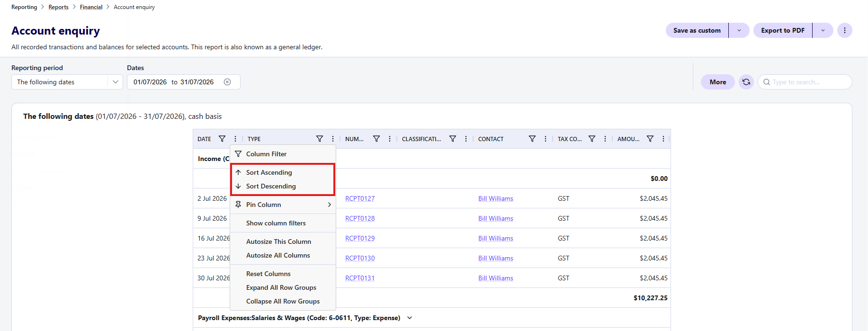Open receipt RCPT0127 link
Image resolution: width=868 pixels, height=331 pixels.
click(360, 198)
